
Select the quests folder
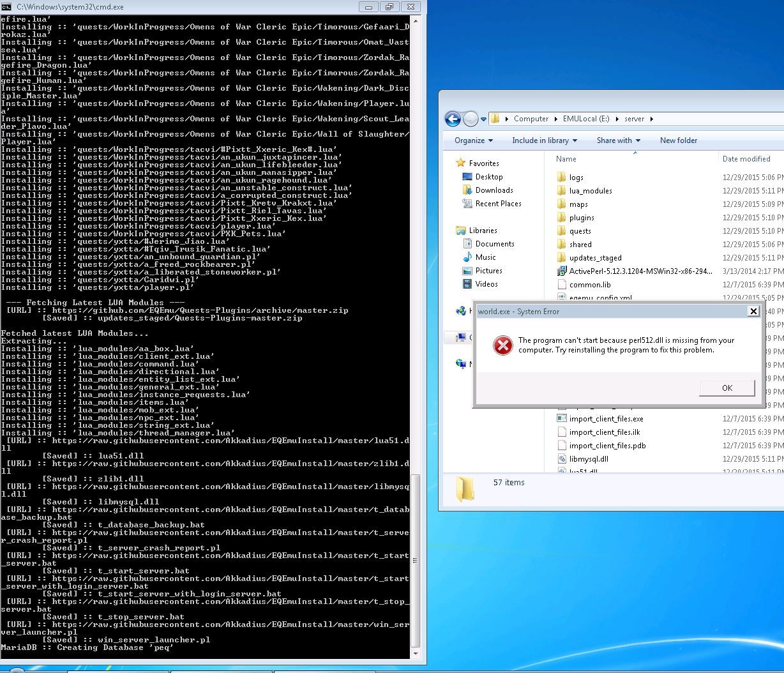coord(580,231)
